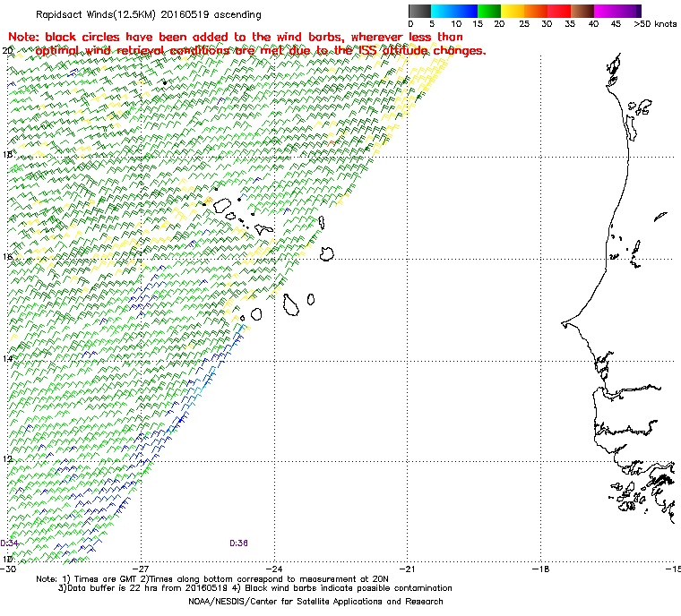Click the longitude axis label "-30"

[8, 569]
